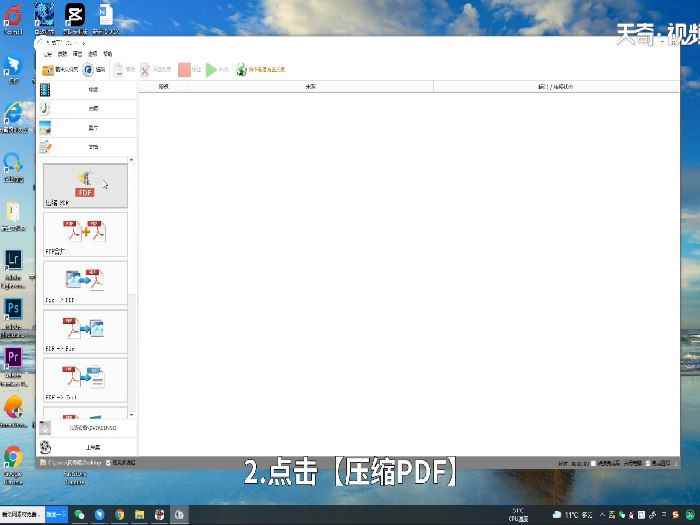700x525 pixels.
Task: Open the first menu in the menu bar
Action: point(47,54)
